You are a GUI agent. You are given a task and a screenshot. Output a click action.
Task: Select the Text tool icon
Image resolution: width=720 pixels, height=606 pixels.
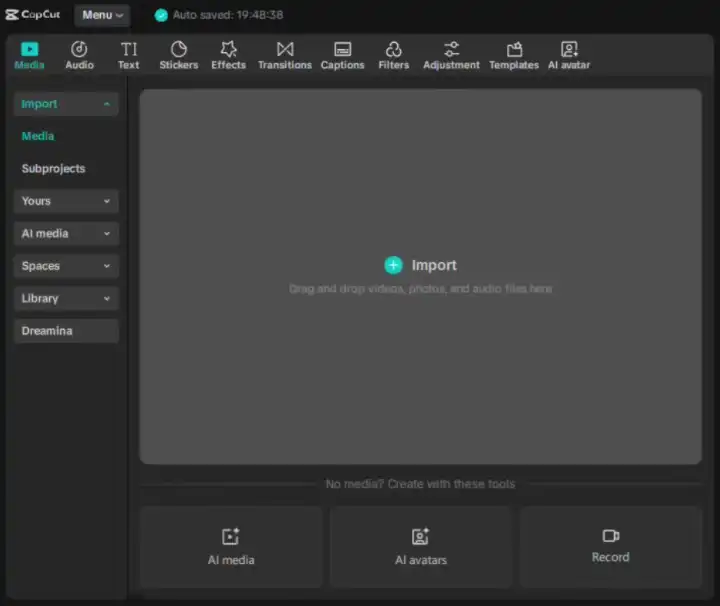coord(129,49)
